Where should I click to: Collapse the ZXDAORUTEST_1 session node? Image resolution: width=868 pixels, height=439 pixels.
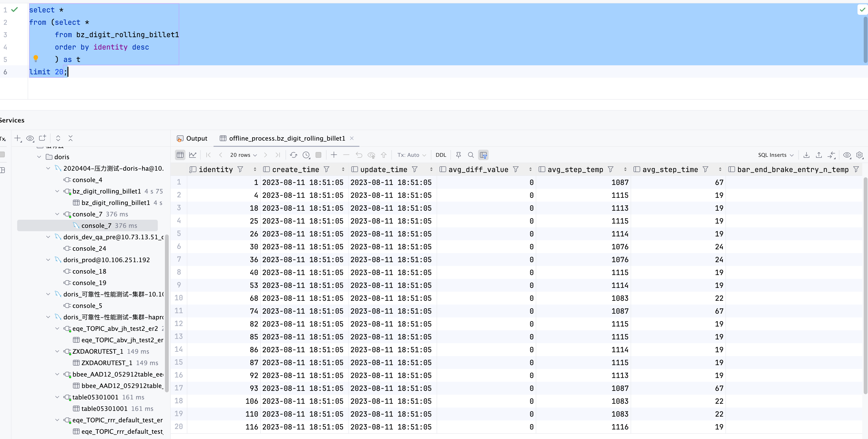pyautogui.click(x=57, y=351)
